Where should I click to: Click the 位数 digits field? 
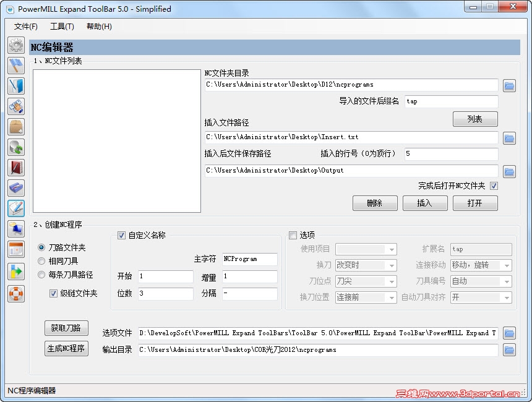coord(166,294)
